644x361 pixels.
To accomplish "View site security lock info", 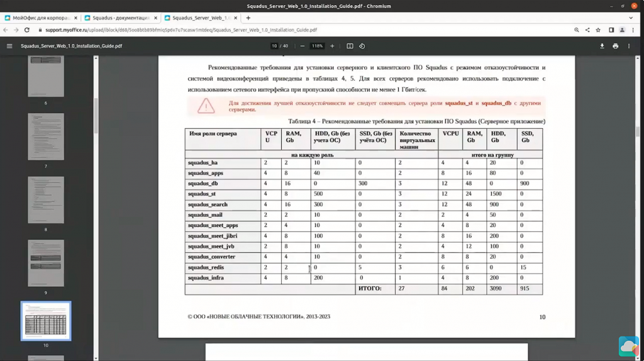I will tap(40, 30).
